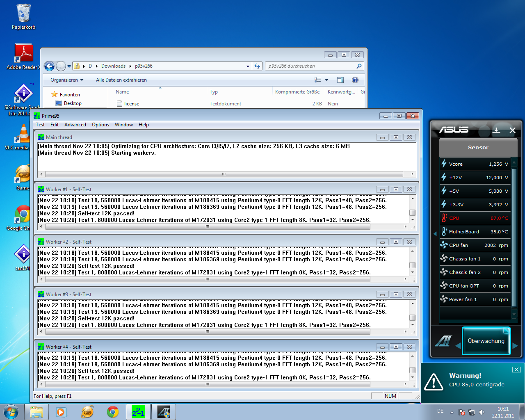The image size is (525, 420).
Task: Click Downloads in address breadcrumb
Action: point(113,66)
